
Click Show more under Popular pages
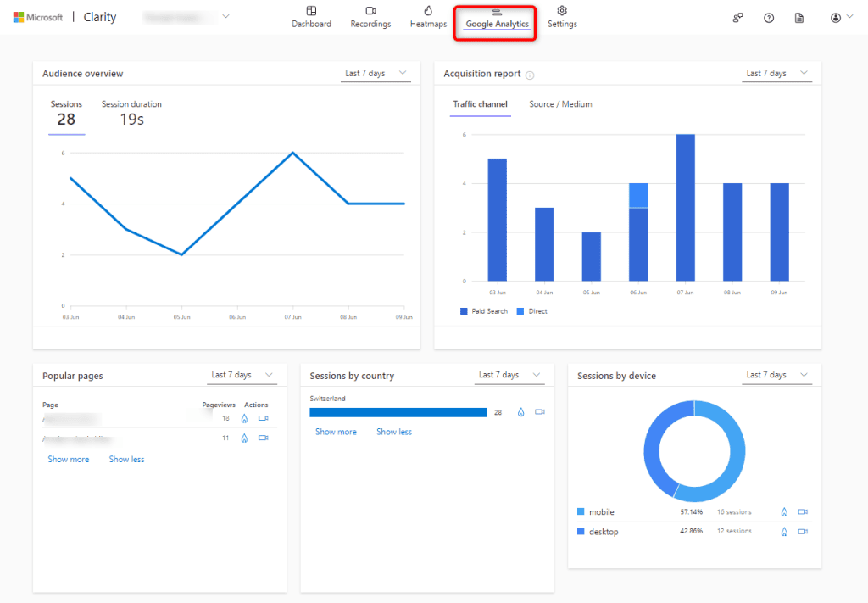[69, 459]
